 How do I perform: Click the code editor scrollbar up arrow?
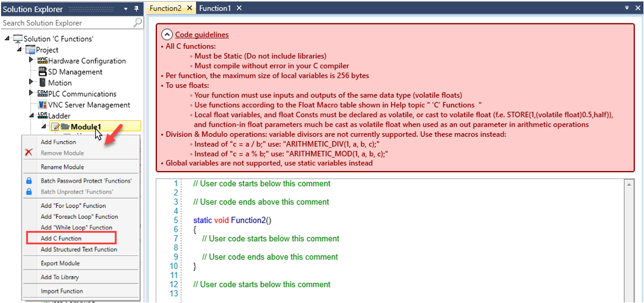click(x=629, y=184)
